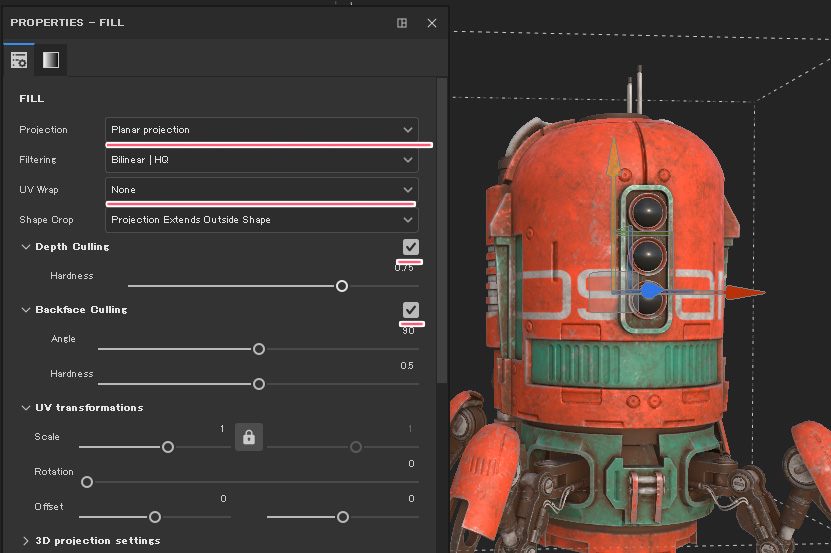Close the Properties - Fill panel
Image resolution: width=831 pixels, height=553 pixels.
point(432,23)
